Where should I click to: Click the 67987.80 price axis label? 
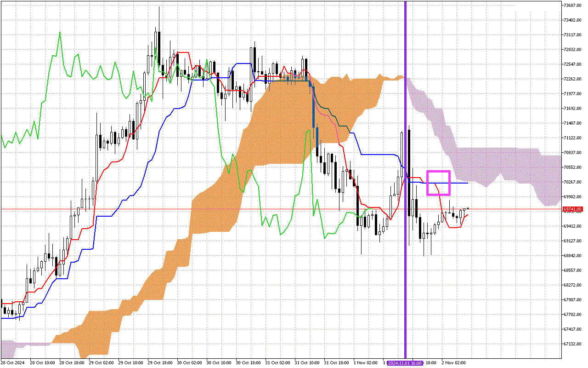pyautogui.click(x=572, y=300)
